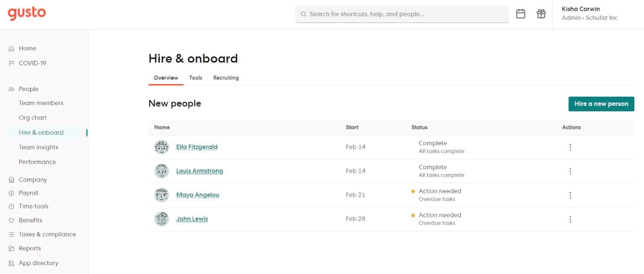This screenshot has width=644, height=274.
Task: Switch to the Tools tab
Action: point(195,78)
